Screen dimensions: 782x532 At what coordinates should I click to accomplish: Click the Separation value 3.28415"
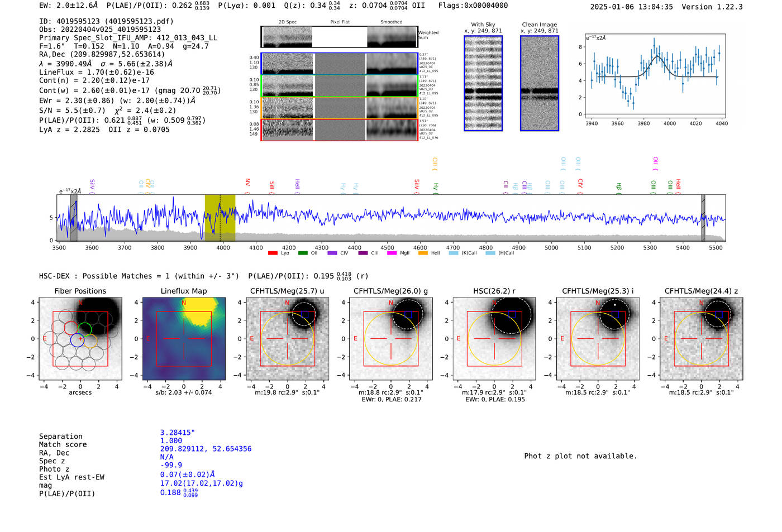pos(178,433)
